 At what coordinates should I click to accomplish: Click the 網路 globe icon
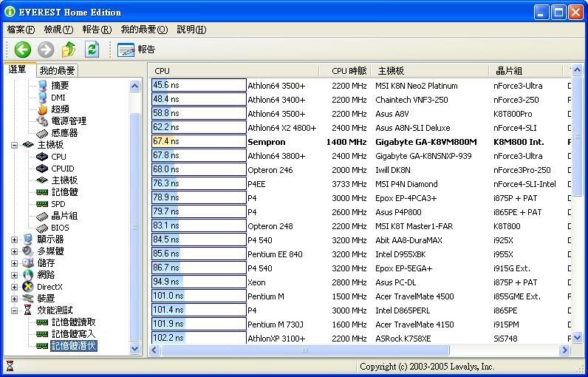click(28, 275)
